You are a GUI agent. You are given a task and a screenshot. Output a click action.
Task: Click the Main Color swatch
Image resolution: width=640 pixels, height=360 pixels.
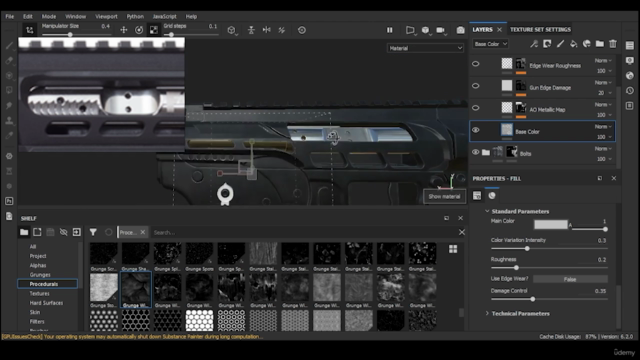(551, 224)
